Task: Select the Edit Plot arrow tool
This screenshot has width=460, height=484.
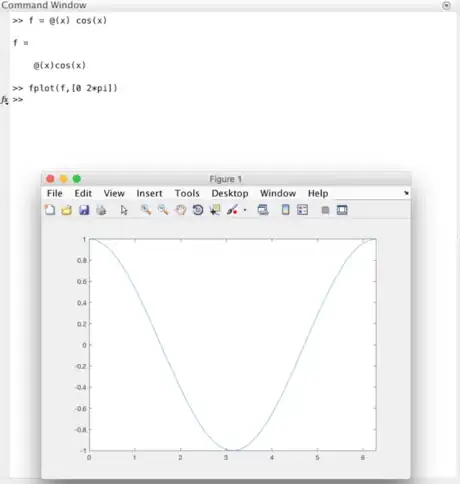Action: coord(124,210)
